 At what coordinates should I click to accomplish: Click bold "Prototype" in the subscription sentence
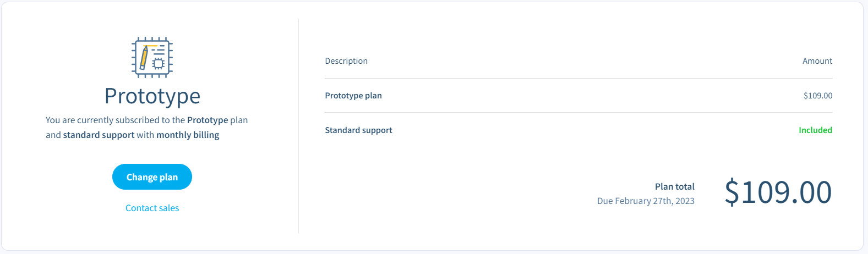[208, 120]
